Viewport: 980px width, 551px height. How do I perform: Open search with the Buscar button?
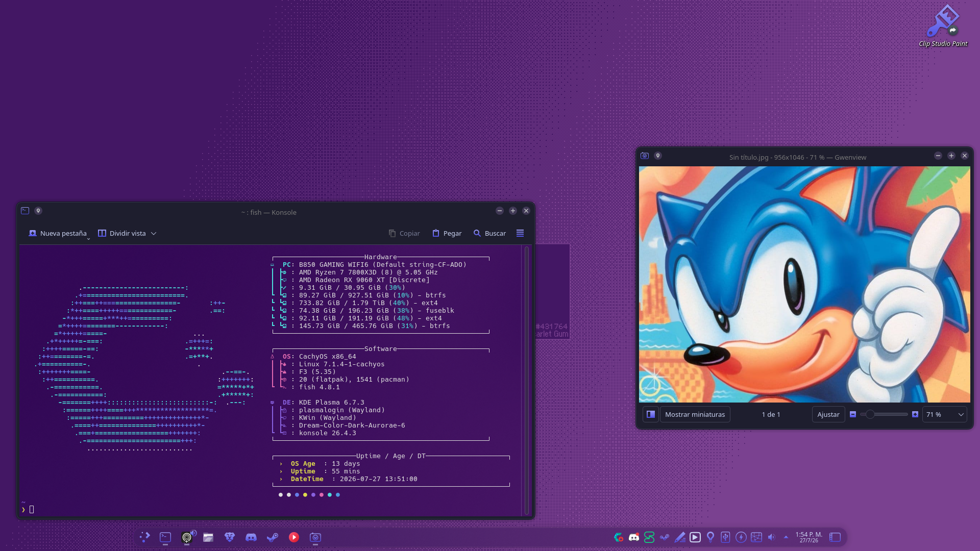(x=489, y=233)
